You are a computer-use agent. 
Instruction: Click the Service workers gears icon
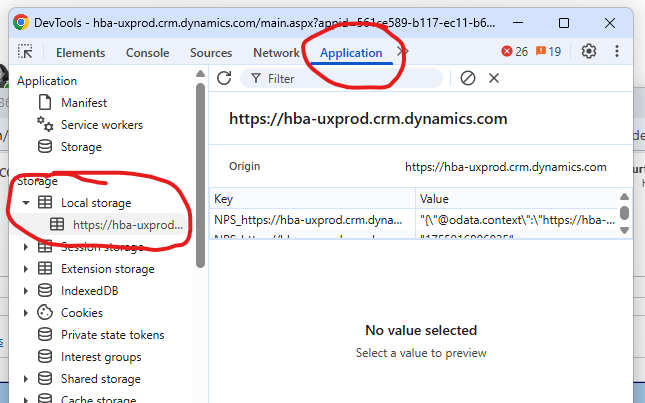pos(45,124)
